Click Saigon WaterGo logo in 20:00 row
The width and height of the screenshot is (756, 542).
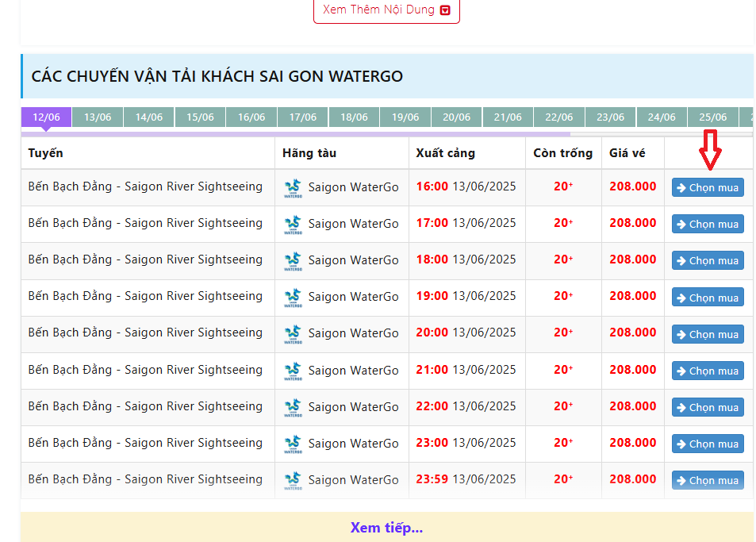[293, 334]
